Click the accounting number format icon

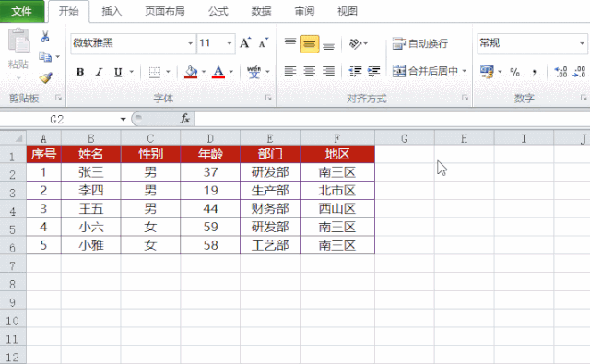coord(487,72)
